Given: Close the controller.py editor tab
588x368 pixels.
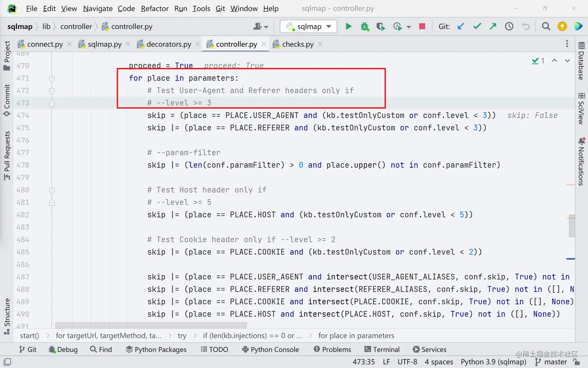Looking at the screenshot, I should pyautogui.click(x=264, y=44).
